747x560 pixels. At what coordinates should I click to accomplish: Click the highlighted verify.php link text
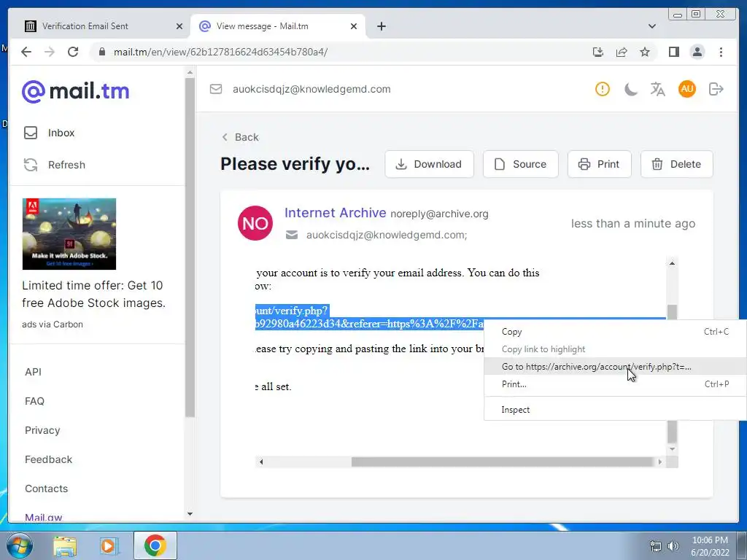369,317
